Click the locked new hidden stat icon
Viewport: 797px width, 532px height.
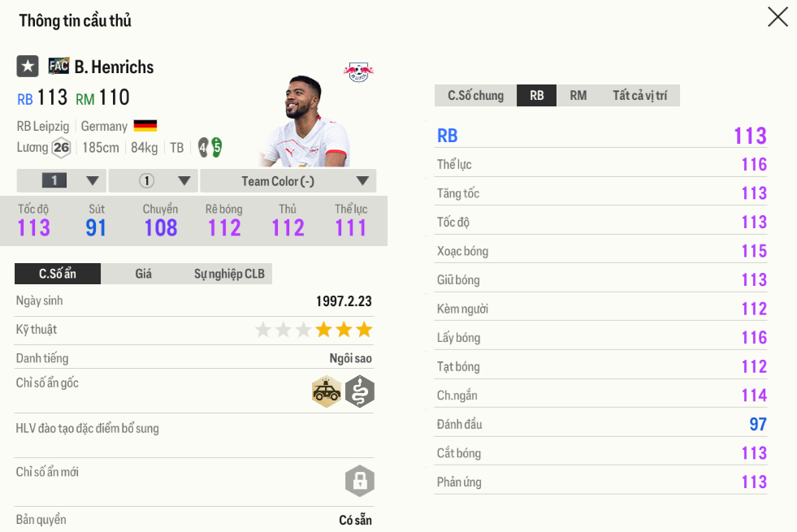coord(359,481)
